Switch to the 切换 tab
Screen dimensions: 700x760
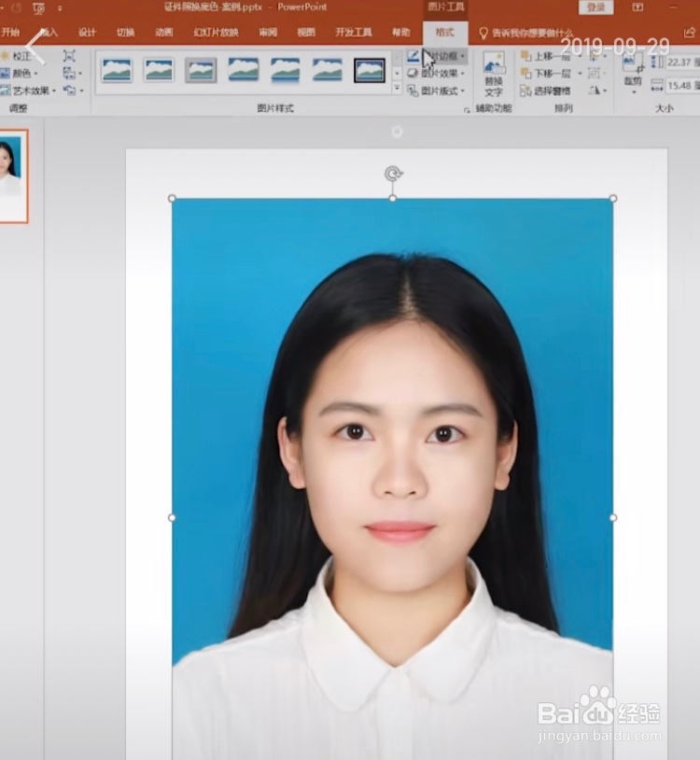[x=125, y=33]
